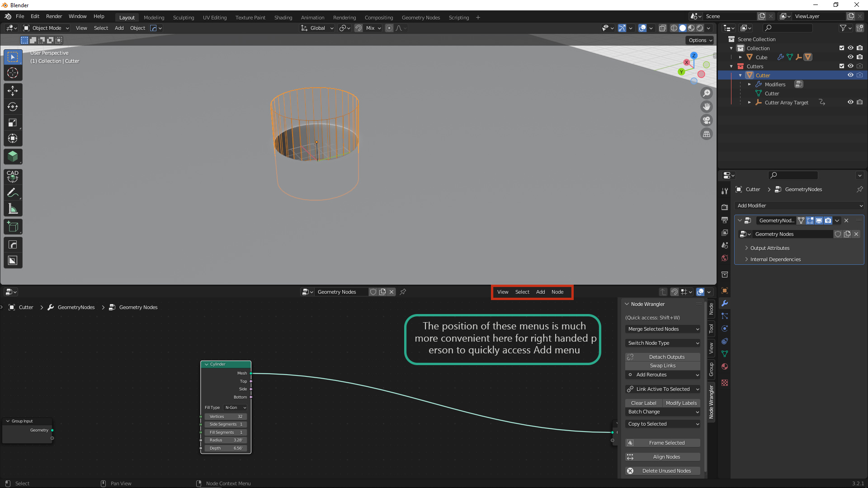Toggle snapping magnet in viewport header
This screenshot has width=868, height=488.
(359, 28)
